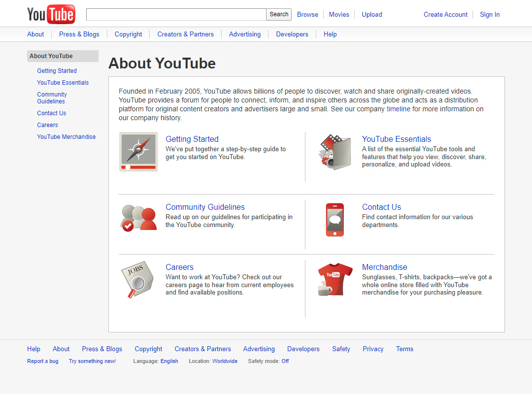Open Contact Us in the sidebar
532x394 pixels.
pyautogui.click(x=52, y=113)
